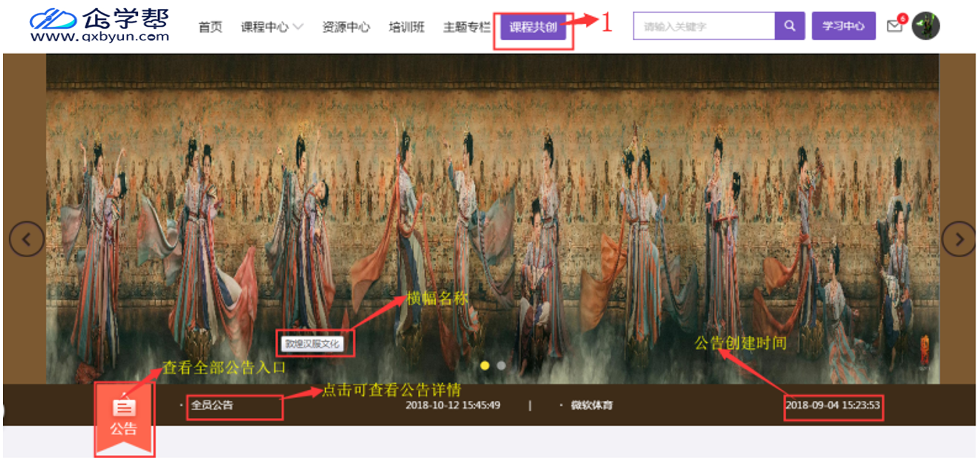Select the first yellow carousel dot
Screen dimensions: 980x458
[x=485, y=365]
